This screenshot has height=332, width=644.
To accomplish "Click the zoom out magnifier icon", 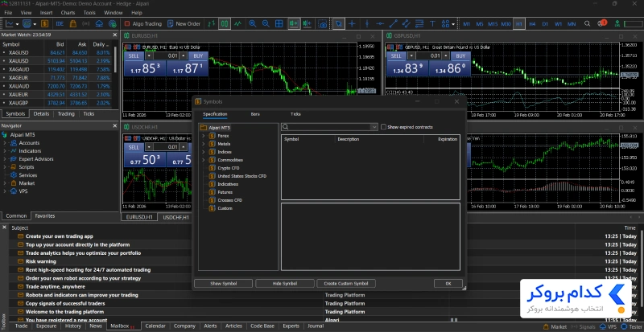I will tap(266, 24).
